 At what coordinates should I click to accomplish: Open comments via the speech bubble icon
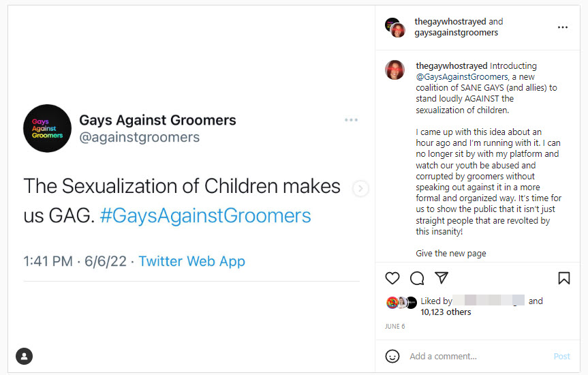(x=417, y=278)
